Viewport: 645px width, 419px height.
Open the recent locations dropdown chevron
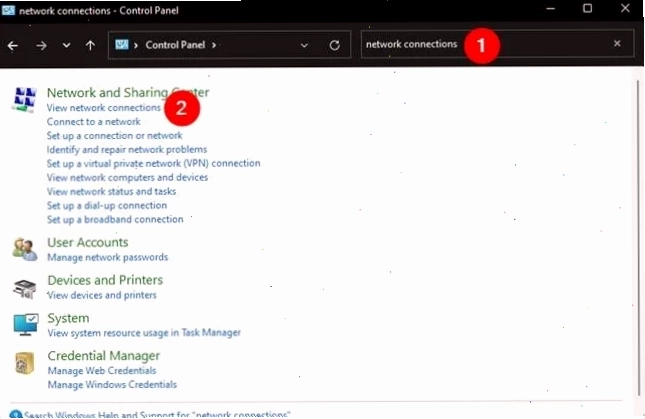[x=66, y=46]
